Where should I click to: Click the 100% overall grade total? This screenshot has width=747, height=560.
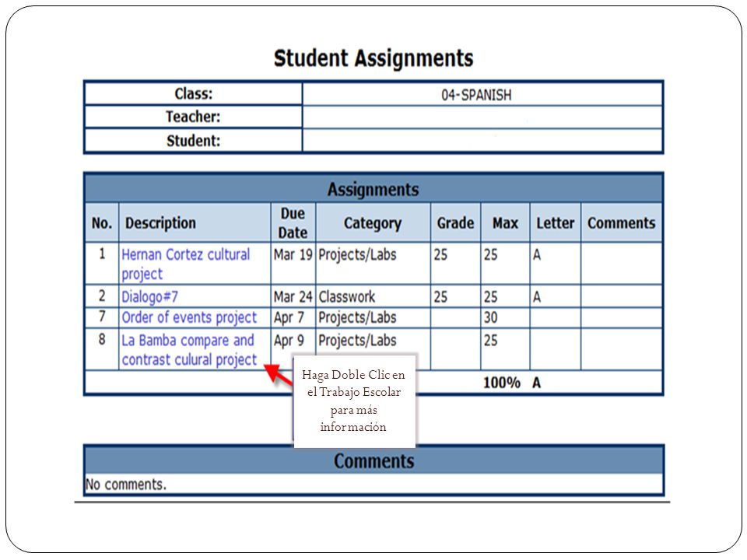(502, 383)
